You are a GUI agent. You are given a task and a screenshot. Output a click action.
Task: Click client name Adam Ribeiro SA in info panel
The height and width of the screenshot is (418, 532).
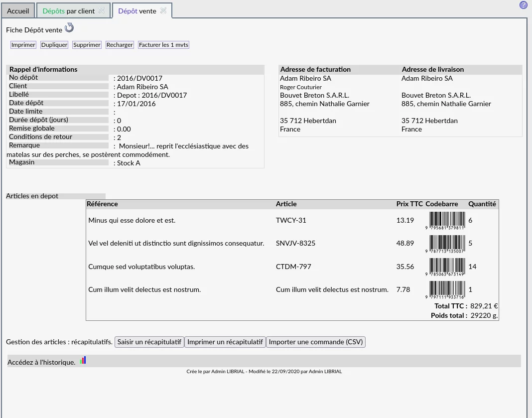(142, 87)
